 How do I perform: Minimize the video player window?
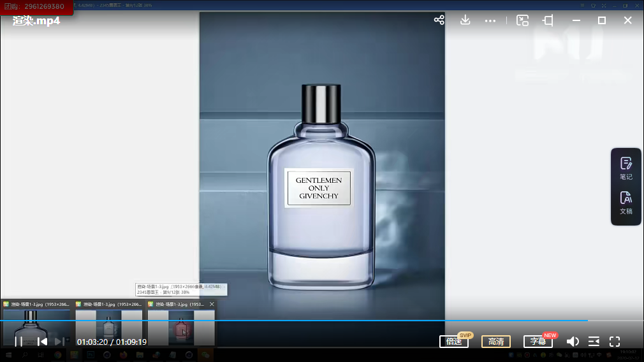pyautogui.click(x=576, y=20)
